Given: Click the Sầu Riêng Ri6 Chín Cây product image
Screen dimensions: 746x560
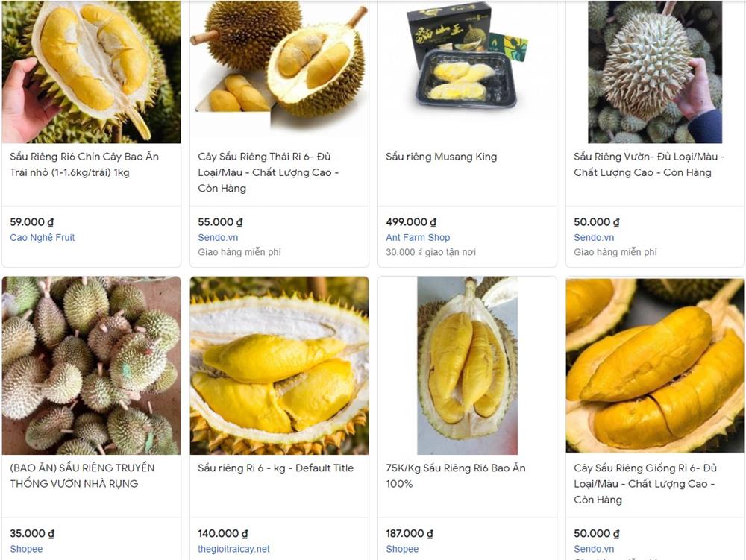Looking at the screenshot, I should tap(91, 72).
